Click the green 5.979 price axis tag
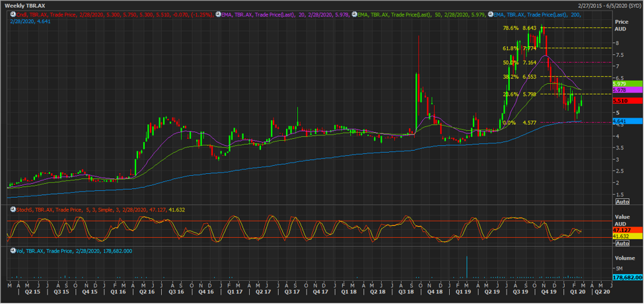The width and height of the screenshot is (644, 304). pos(626,83)
